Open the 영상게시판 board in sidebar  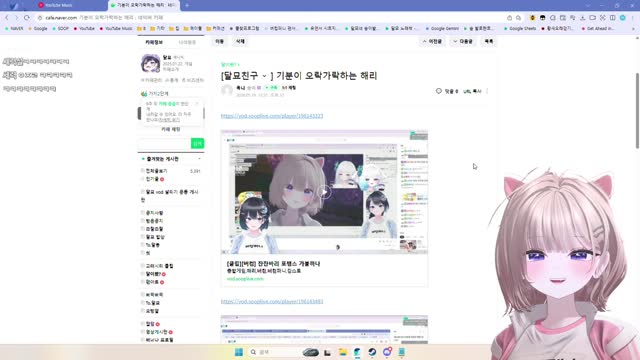coord(157,332)
